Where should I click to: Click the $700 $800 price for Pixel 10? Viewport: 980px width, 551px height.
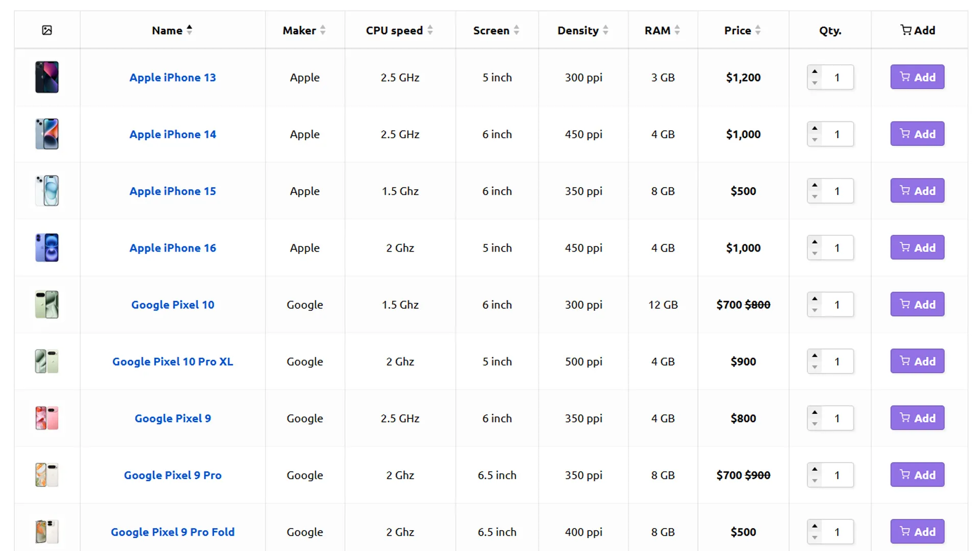(x=743, y=305)
